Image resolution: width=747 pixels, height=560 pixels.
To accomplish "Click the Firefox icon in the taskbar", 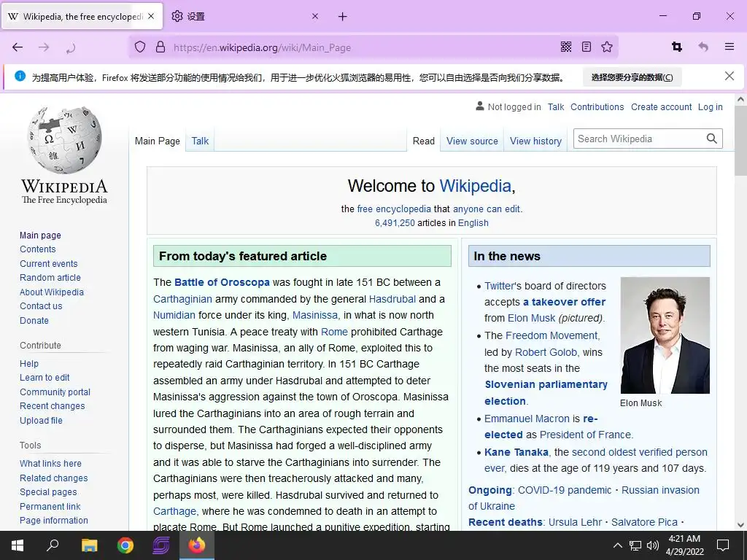I will pos(197,545).
